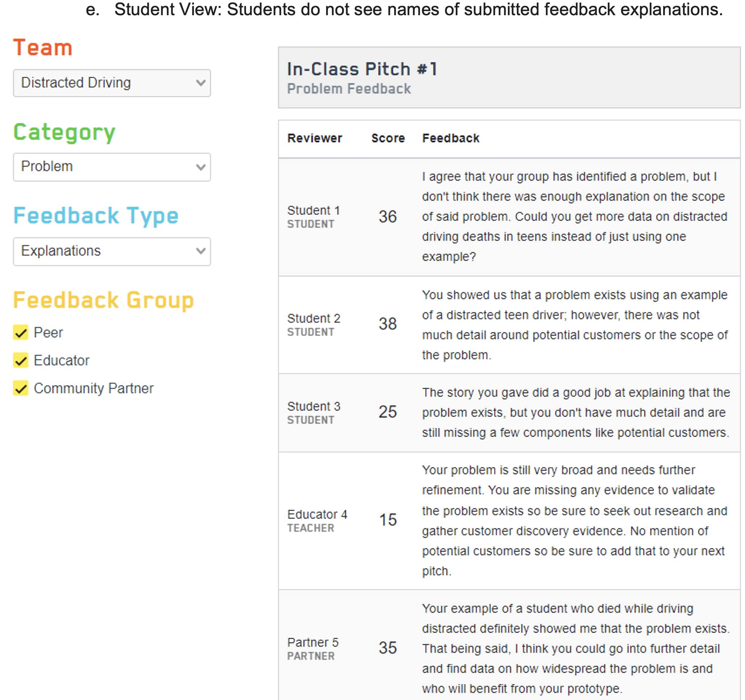This screenshot has width=745, height=700.
Task: Click the chevron arrow on Category dropdown
Action: click(x=201, y=167)
